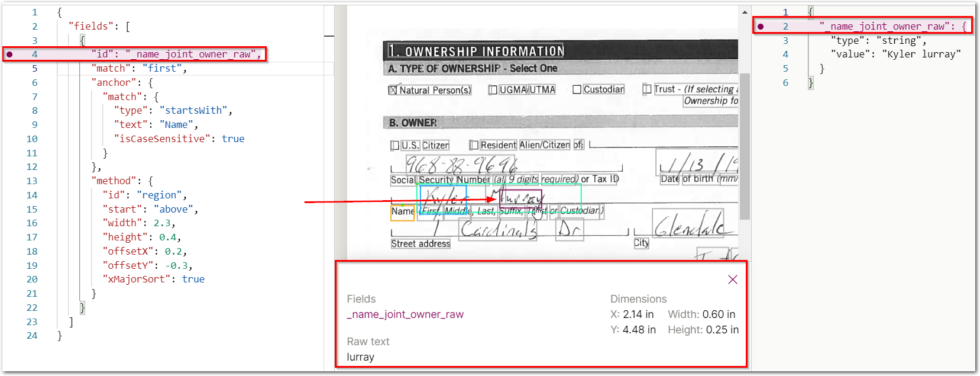Click the "fields" key on line 2
The width and height of the screenshot is (980, 376).
90,26
